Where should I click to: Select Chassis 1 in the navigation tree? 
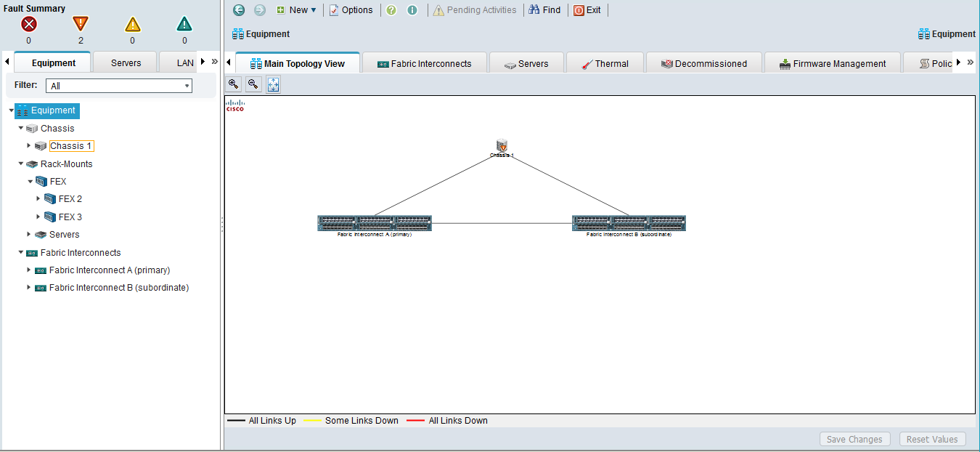pyautogui.click(x=71, y=146)
